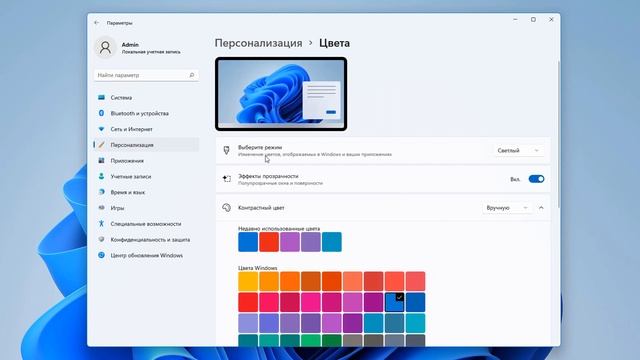Close the Параметры window

[x=551, y=20]
